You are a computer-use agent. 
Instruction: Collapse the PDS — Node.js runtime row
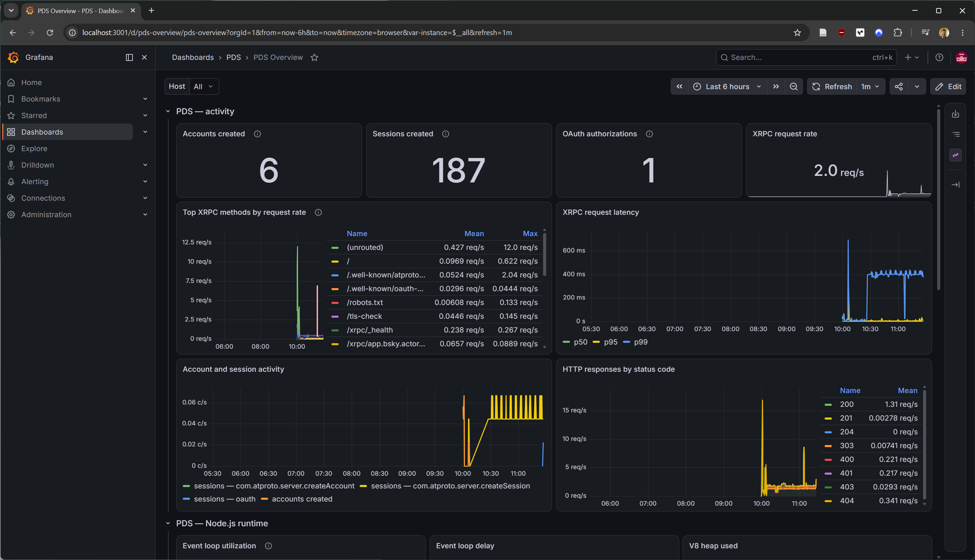tap(168, 523)
